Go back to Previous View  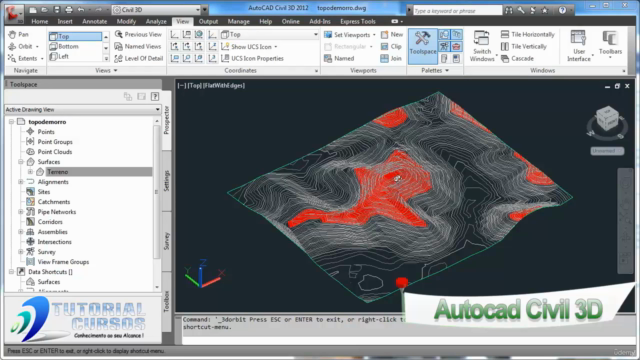[138, 35]
